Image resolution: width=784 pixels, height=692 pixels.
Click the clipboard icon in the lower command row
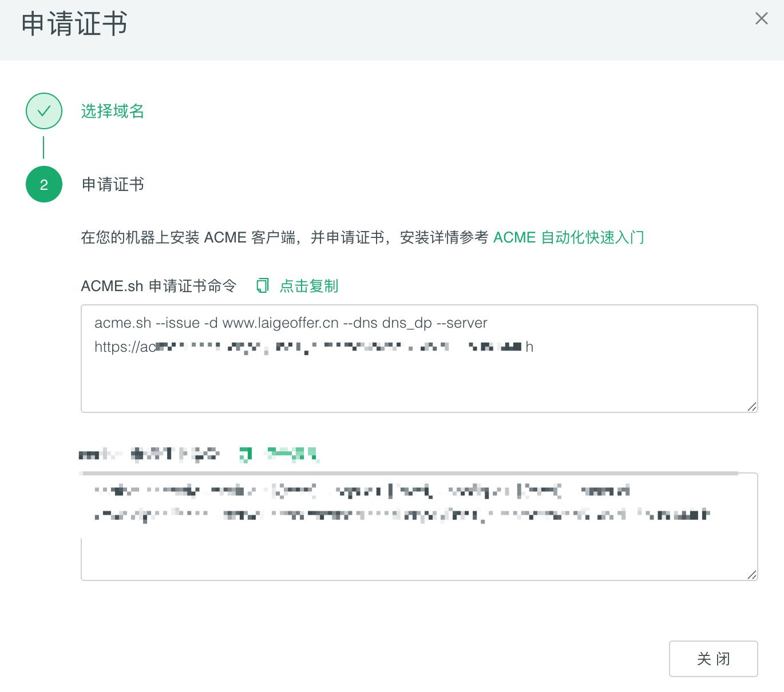tap(246, 455)
